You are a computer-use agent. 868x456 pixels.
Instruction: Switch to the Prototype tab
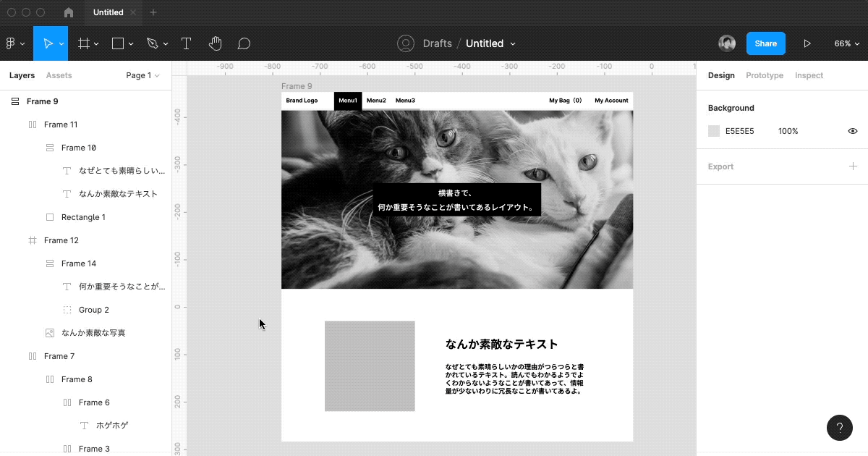[765, 75]
